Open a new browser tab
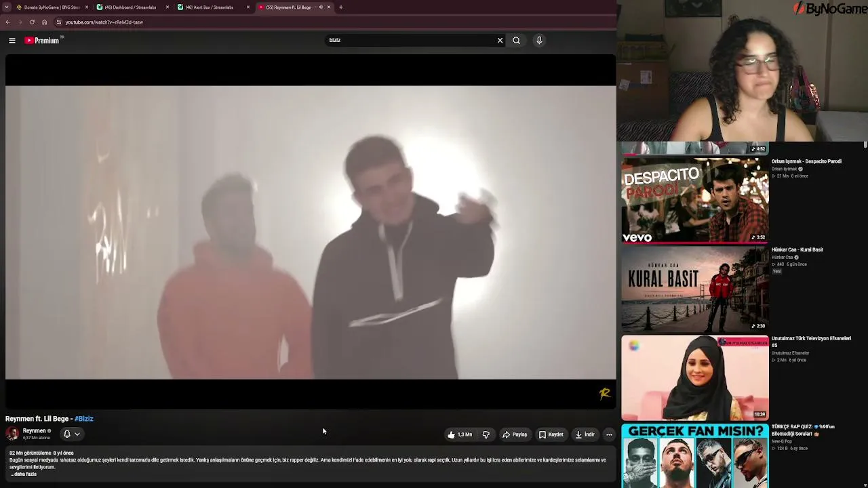This screenshot has height=488, width=868. point(341,7)
